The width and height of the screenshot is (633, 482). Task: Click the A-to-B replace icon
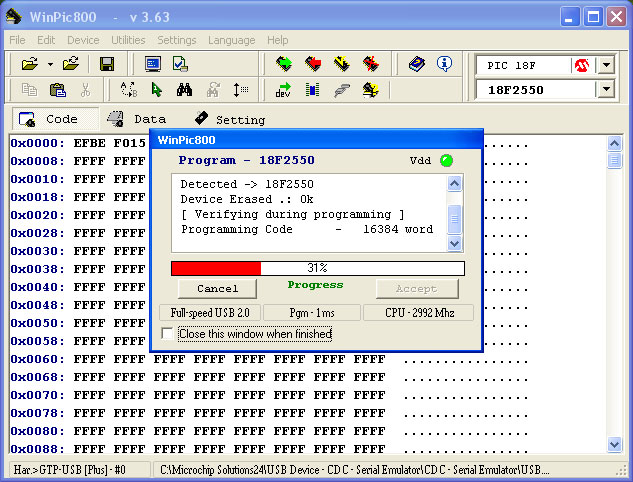[x=129, y=90]
